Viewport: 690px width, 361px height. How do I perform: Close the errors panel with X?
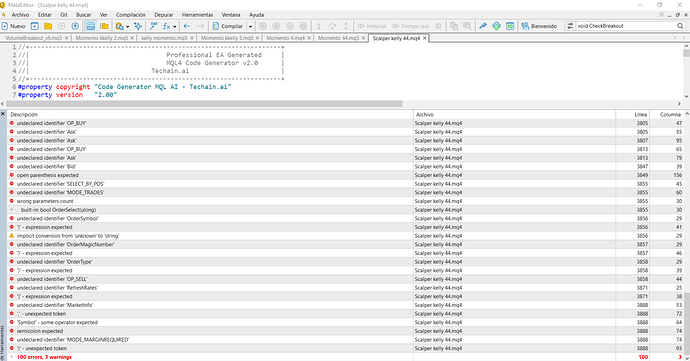coord(3,114)
